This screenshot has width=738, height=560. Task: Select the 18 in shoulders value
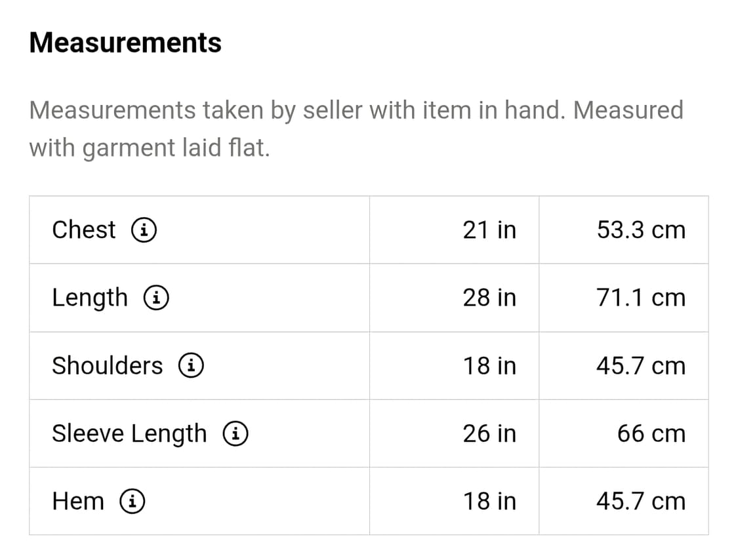coord(489,366)
